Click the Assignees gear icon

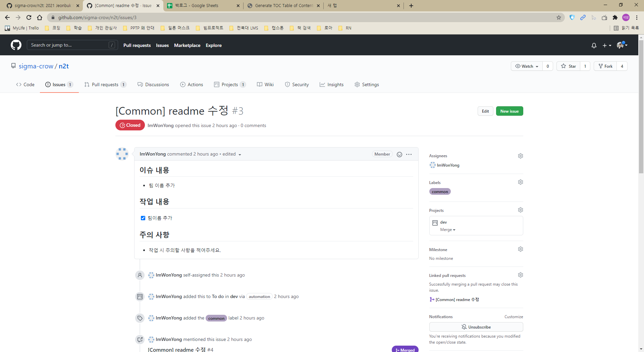coord(520,156)
